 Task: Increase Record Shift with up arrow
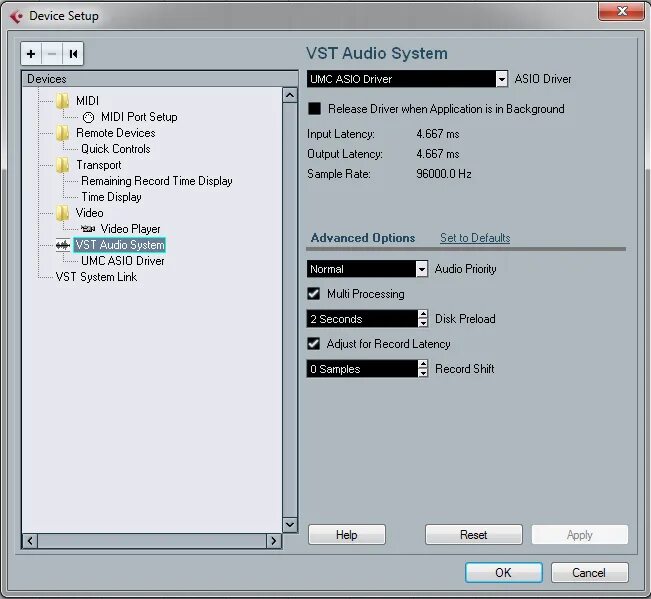pos(423,364)
